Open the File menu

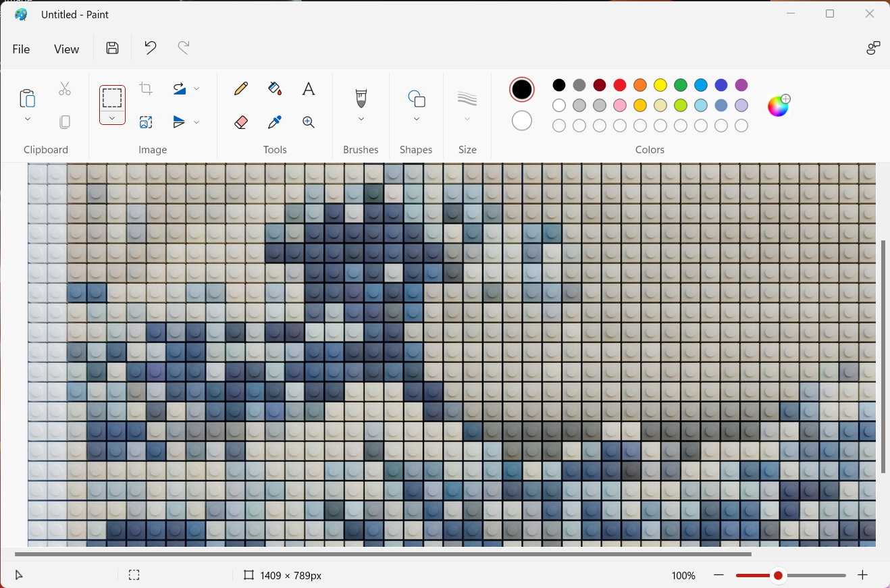21,49
